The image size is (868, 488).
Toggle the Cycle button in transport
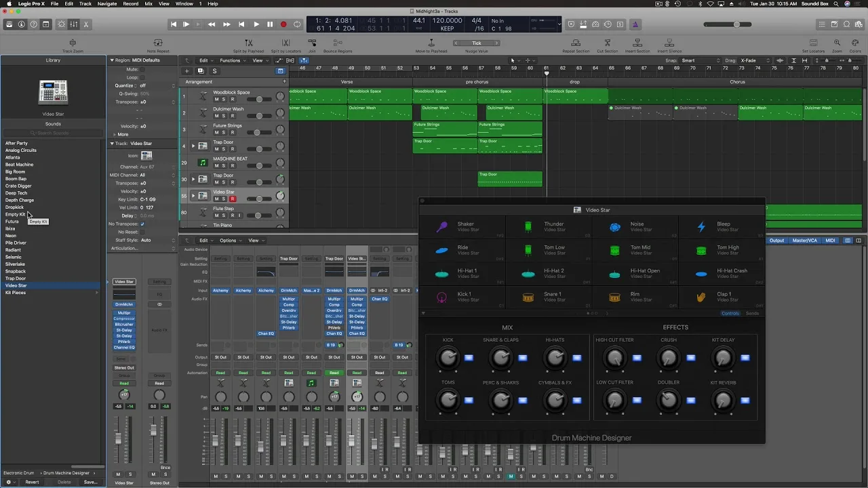(297, 24)
